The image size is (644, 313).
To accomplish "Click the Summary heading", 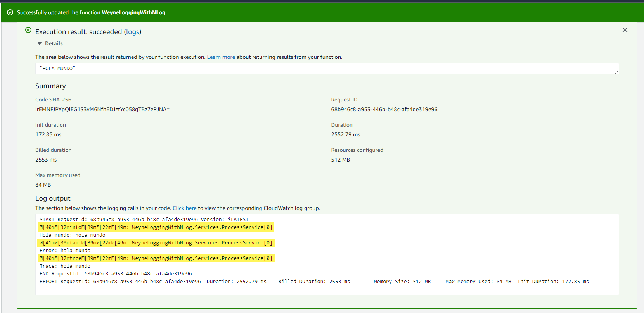I will coord(50,86).
